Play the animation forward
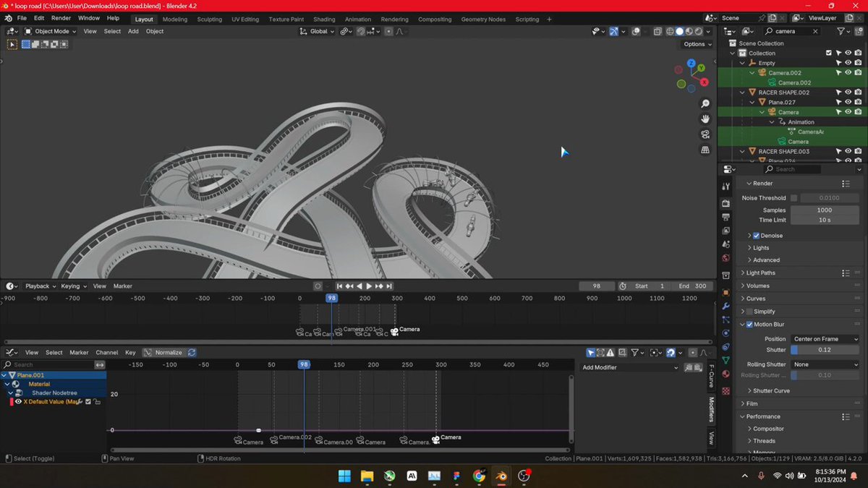868x488 pixels. (369, 286)
